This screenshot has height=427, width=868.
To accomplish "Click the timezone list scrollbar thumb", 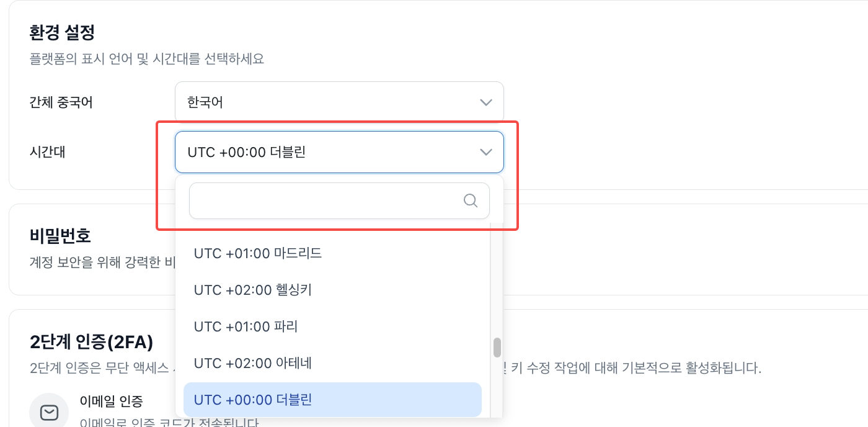I will 497,348.
